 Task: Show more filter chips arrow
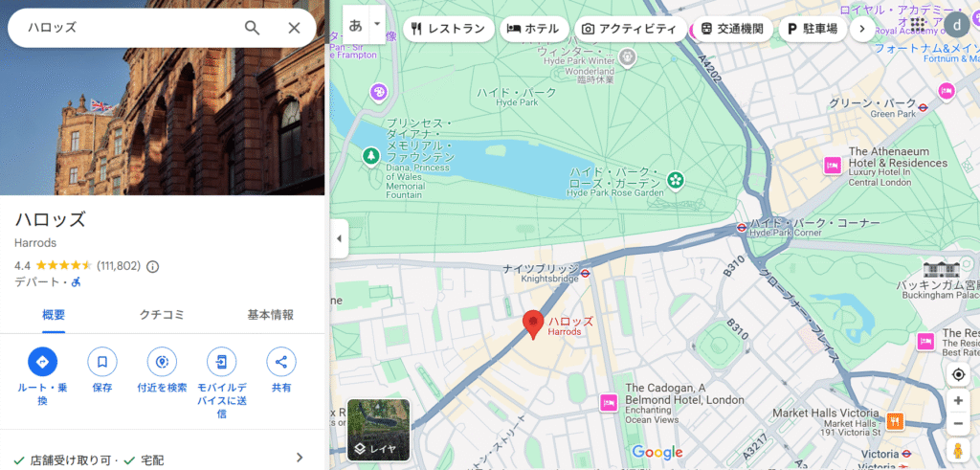pyautogui.click(x=862, y=29)
